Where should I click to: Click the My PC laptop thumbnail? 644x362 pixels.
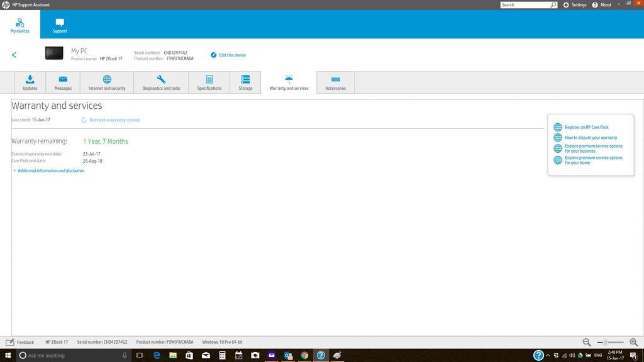(54, 53)
